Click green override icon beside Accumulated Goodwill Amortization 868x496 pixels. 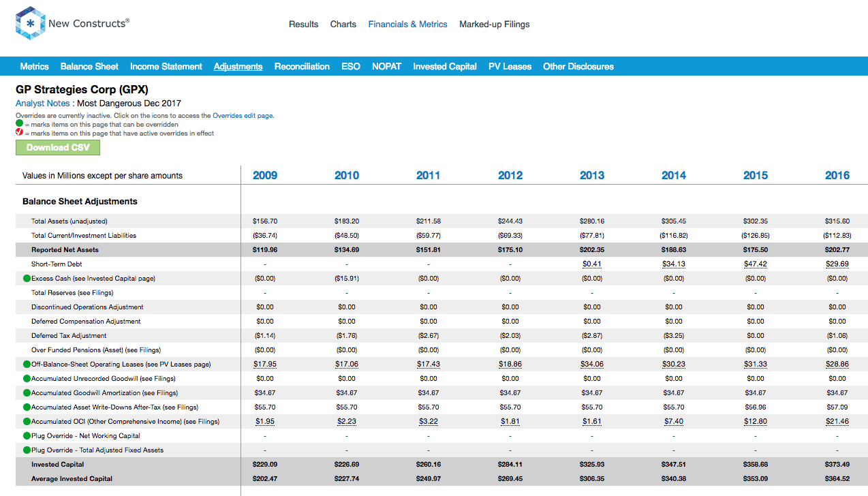(27, 393)
